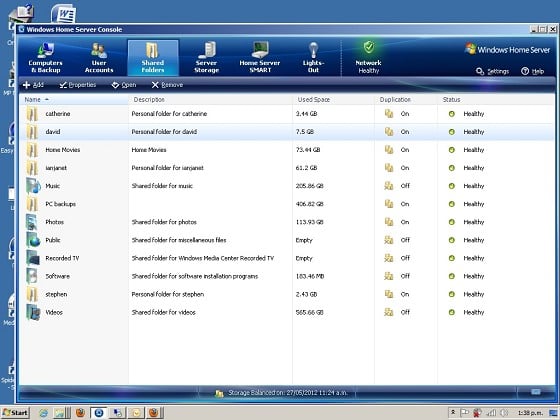Click 'Personal folder for catherine' description
The image size is (560, 420).
(169, 114)
